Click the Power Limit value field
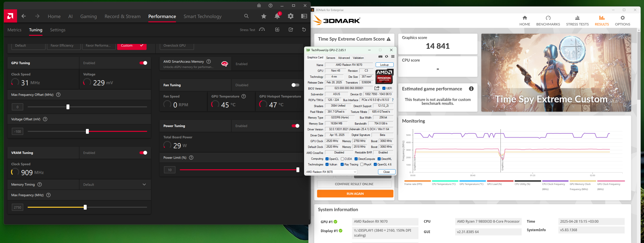The width and height of the screenshot is (644, 243). click(x=169, y=170)
